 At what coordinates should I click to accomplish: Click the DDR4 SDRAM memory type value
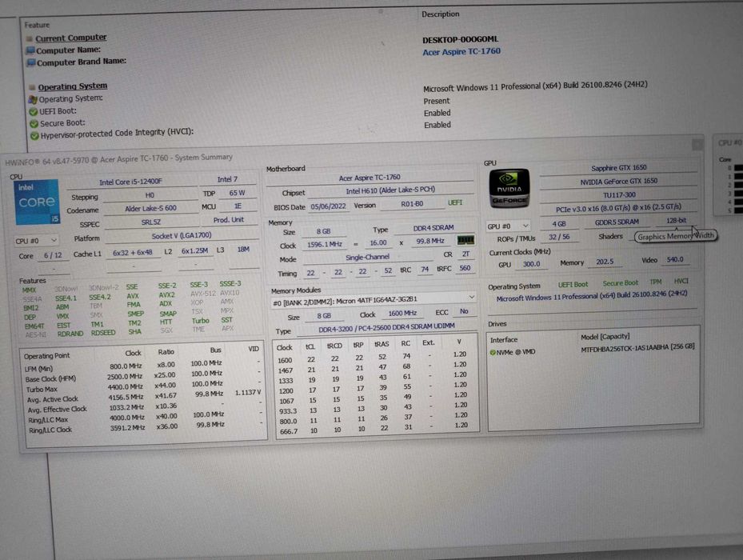[433, 228]
